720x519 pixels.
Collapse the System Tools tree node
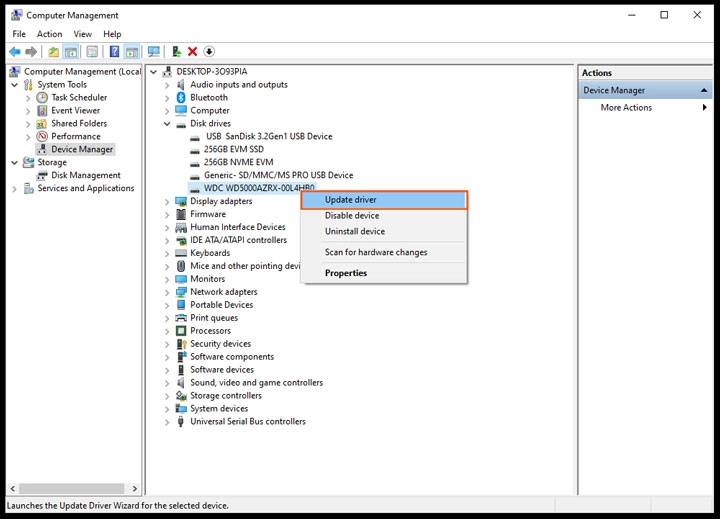(x=14, y=85)
